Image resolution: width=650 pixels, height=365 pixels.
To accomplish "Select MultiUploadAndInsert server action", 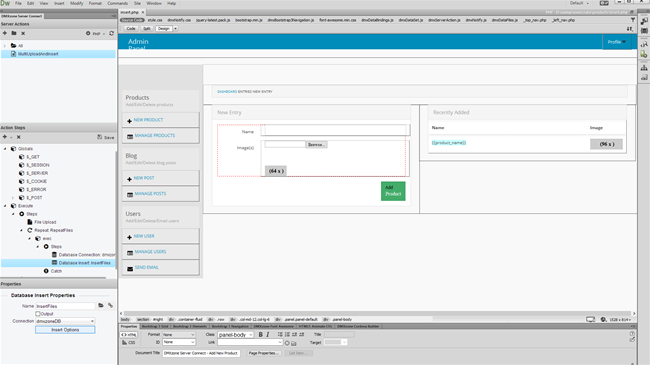I will click(38, 54).
